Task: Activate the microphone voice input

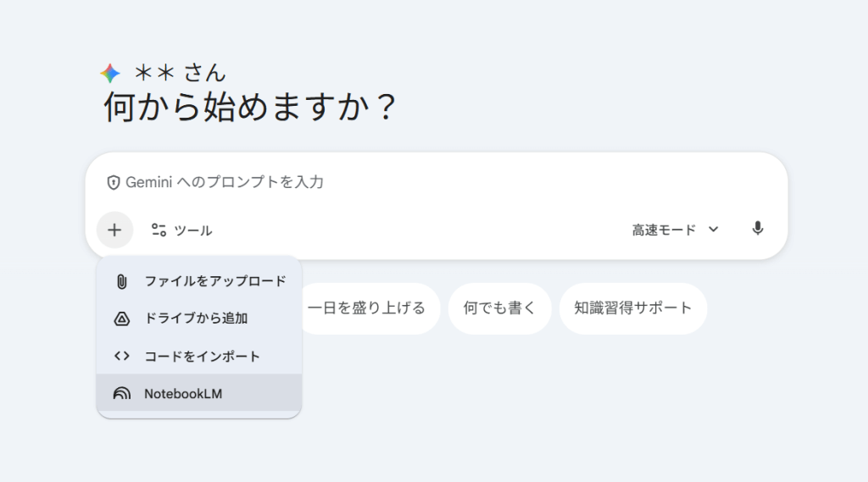Action: click(x=758, y=229)
